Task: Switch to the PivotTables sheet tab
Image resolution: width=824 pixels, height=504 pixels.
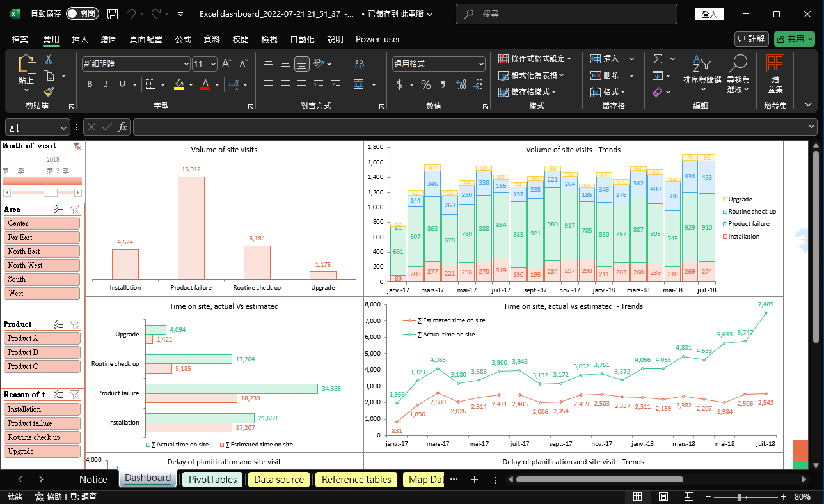Action: pos(212,480)
